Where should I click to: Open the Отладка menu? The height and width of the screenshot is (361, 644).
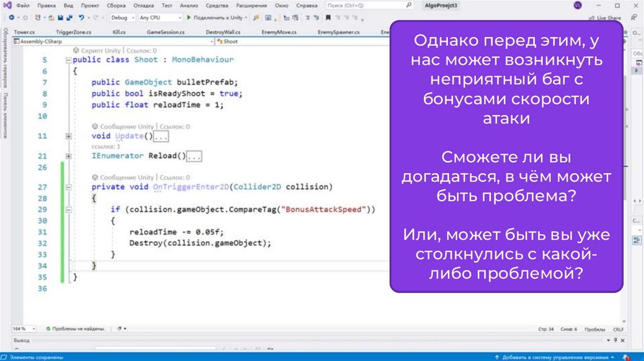coord(143,5)
